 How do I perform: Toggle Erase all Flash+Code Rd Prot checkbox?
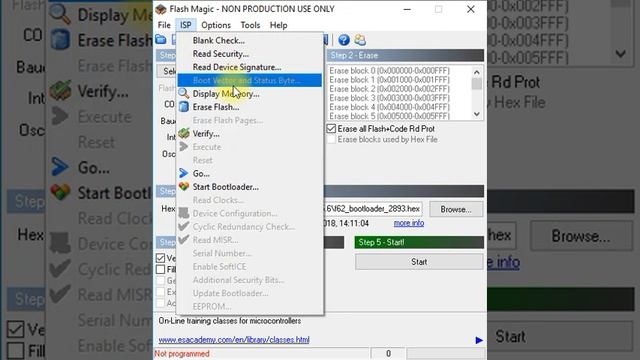pyautogui.click(x=331, y=129)
